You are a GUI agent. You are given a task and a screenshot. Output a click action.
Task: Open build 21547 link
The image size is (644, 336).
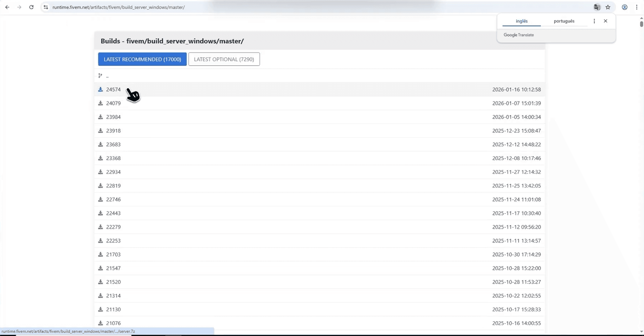tap(114, 268)
